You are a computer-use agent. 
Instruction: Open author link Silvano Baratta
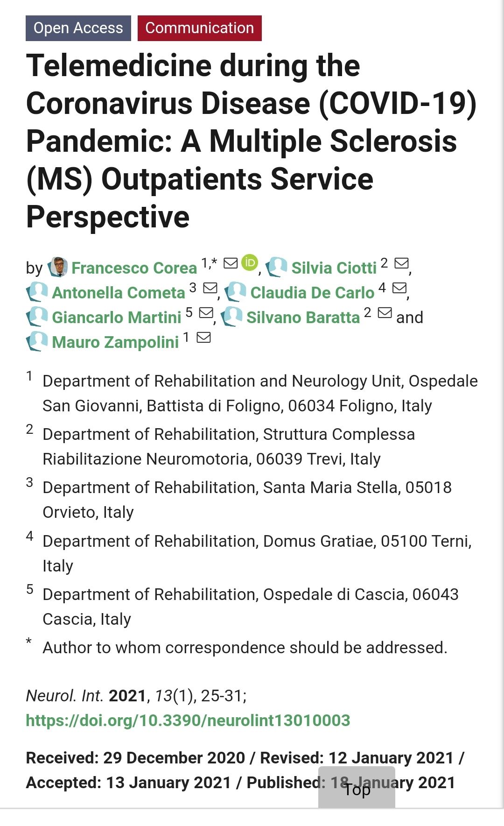click(x=303, y=318)
